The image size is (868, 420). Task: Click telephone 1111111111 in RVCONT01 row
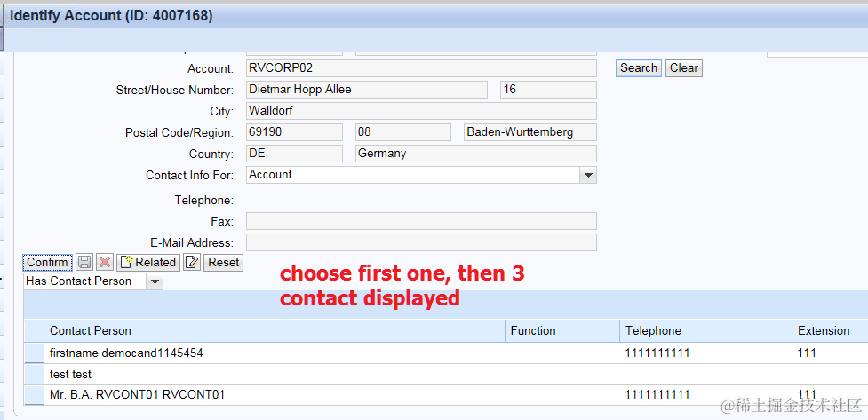tap(657, 395)
